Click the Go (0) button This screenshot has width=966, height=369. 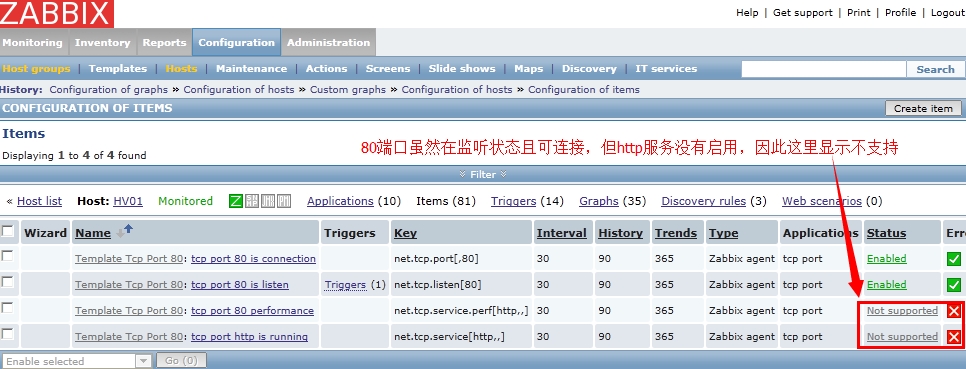(x=181, y=361)
